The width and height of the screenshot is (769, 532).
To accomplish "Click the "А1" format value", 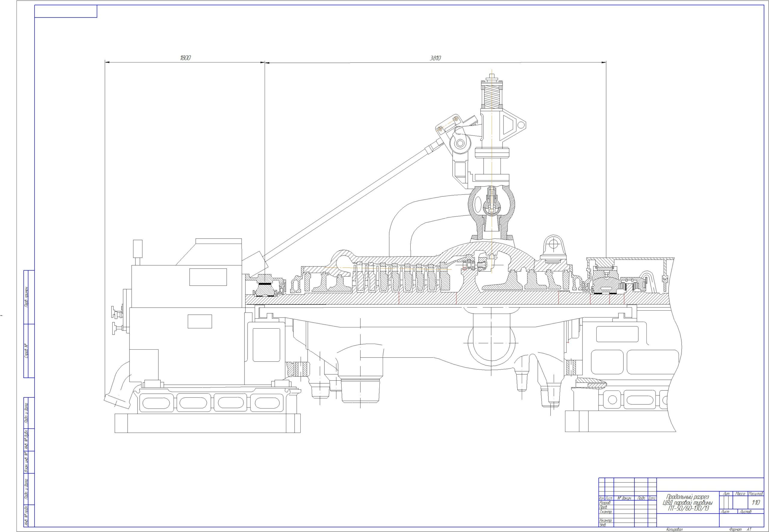I will pyautogui.click(x=749, y=529).
